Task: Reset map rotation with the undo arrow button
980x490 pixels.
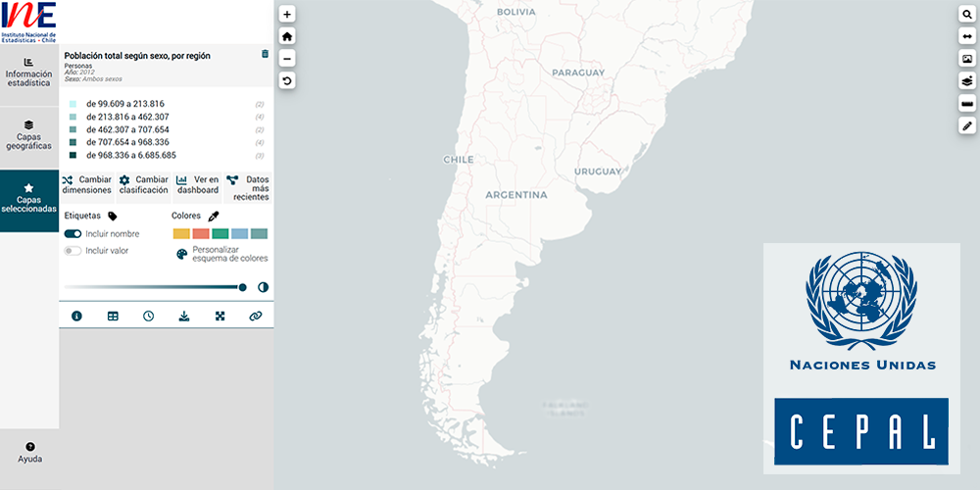Action: (x=287, y=80)
